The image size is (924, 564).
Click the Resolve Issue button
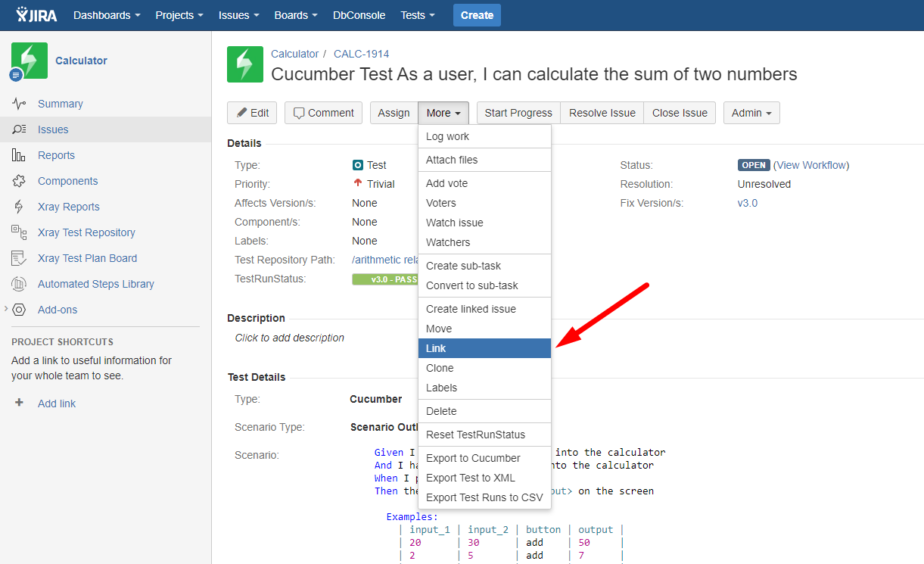[x=602, y=113]
